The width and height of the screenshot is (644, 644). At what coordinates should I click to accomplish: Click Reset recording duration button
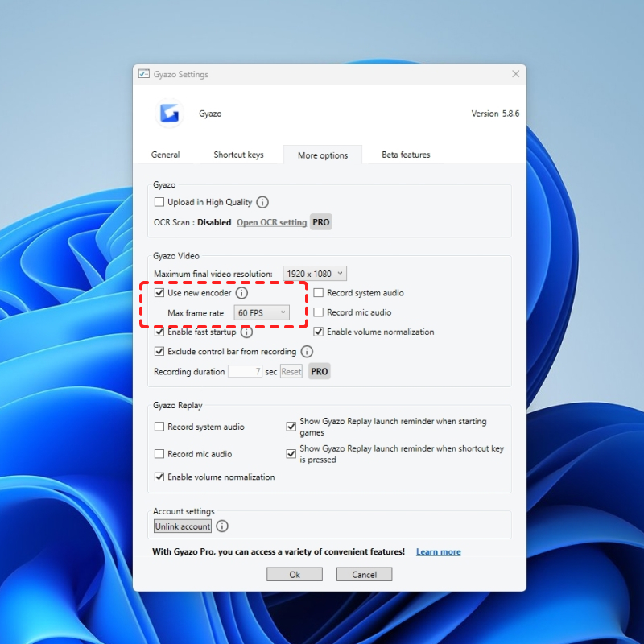tap(291, 372)
